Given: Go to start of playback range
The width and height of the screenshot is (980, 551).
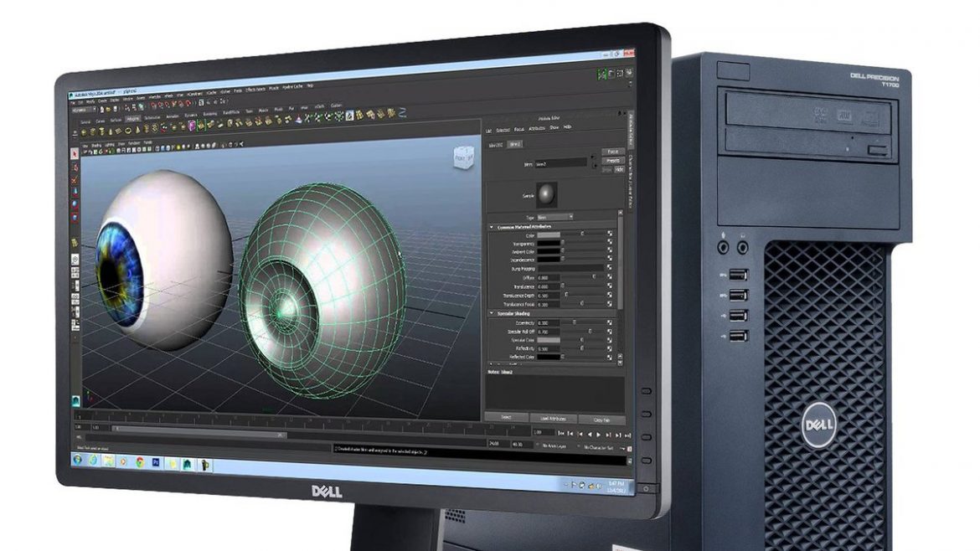Looking at the screenshot, I should coord(561,433).
